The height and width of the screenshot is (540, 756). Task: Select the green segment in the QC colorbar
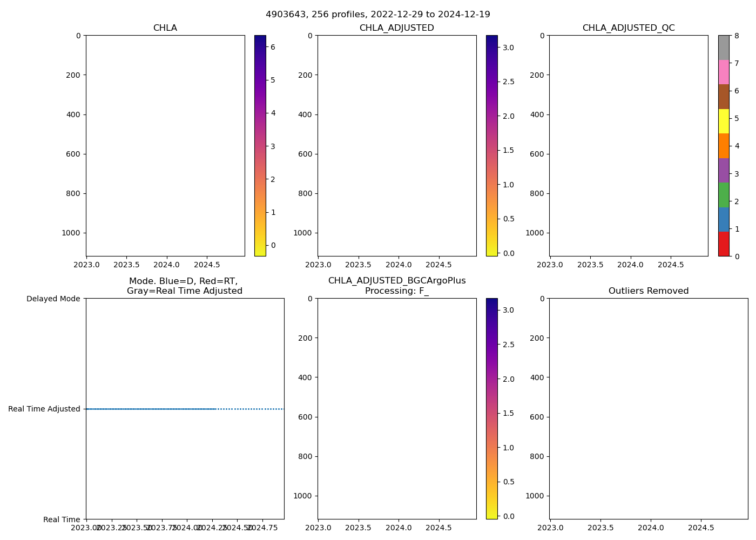(724, 195)
